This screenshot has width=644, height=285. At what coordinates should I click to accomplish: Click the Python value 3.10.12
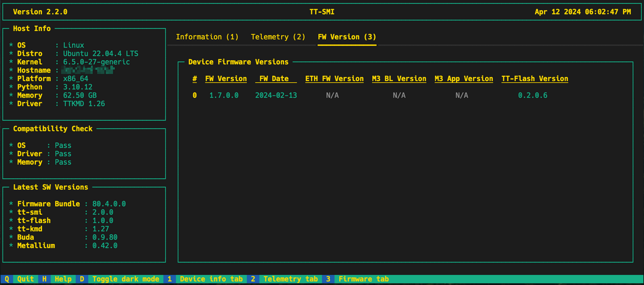pos(77,87)
